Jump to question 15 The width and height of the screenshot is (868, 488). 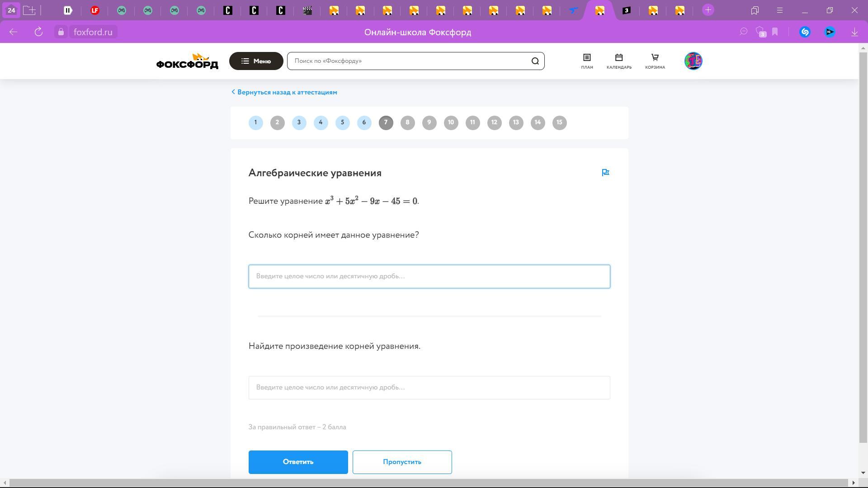point(559,122)
